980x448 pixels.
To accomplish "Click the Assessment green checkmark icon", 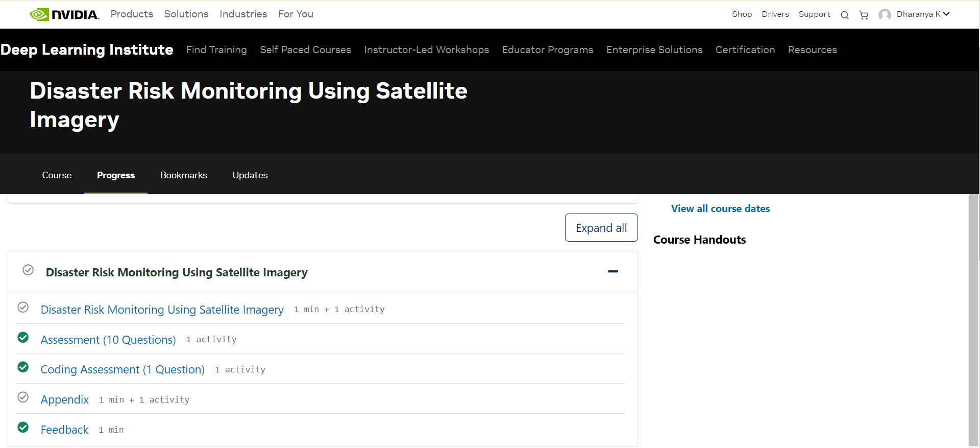I will pos(23,337).
